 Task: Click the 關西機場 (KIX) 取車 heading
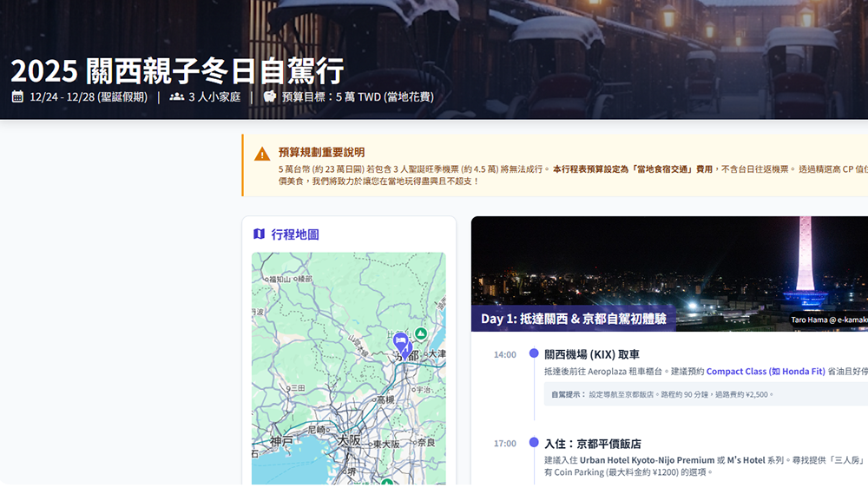click(591, 354)
